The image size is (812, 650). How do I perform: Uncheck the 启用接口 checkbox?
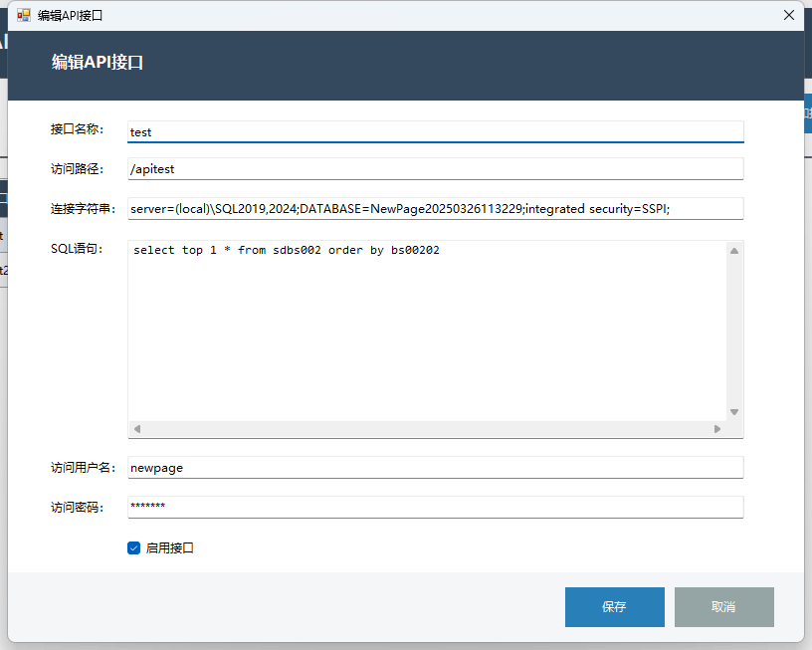(x=134, y=547)
